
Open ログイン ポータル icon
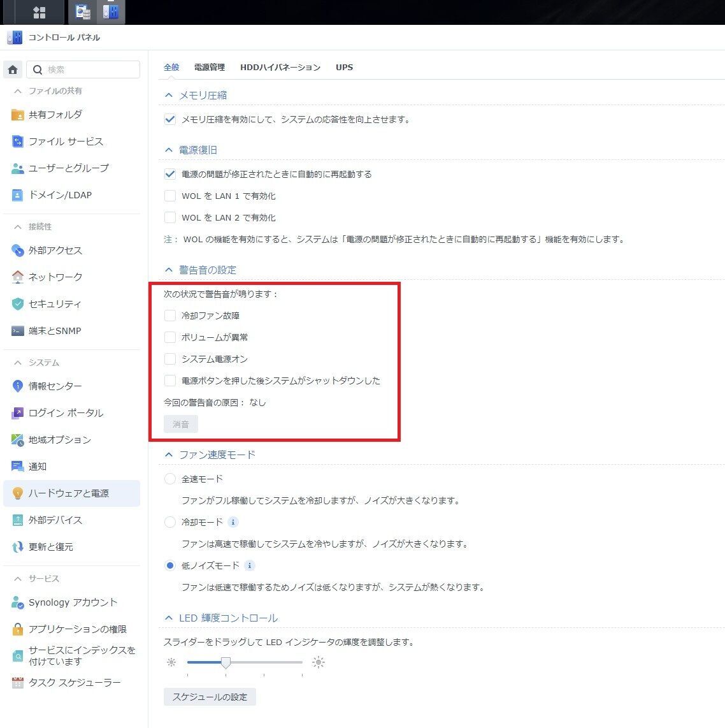18,412
